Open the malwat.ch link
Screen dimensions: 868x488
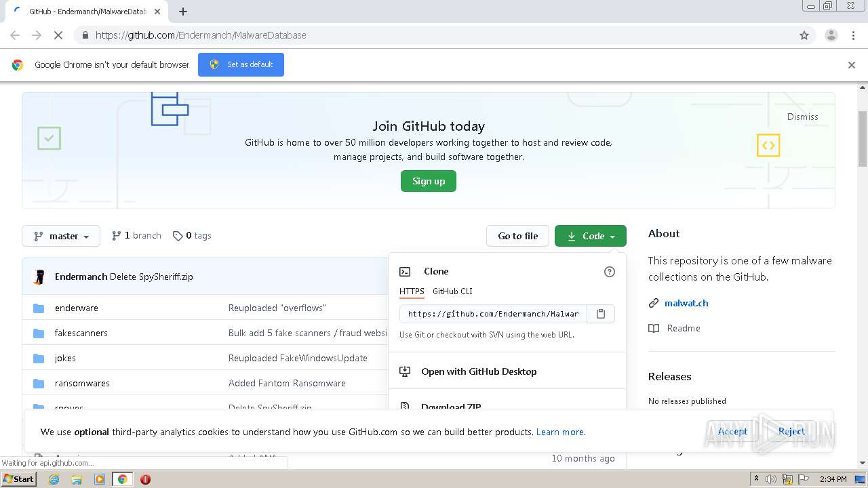[686, 303]
